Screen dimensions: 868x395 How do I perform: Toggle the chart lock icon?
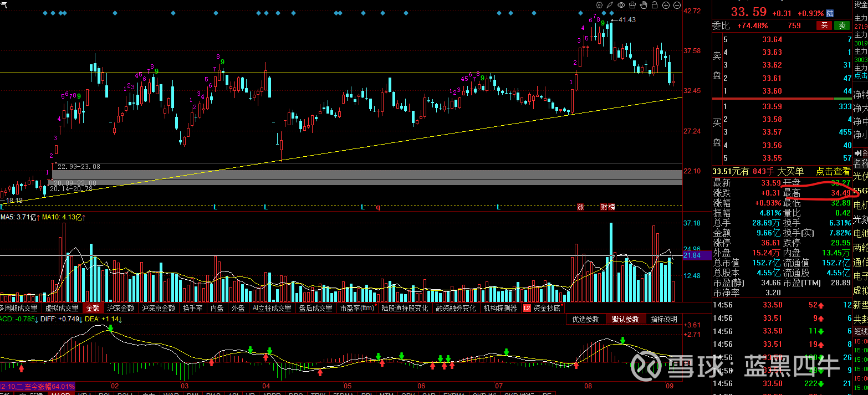coord(655,5)
